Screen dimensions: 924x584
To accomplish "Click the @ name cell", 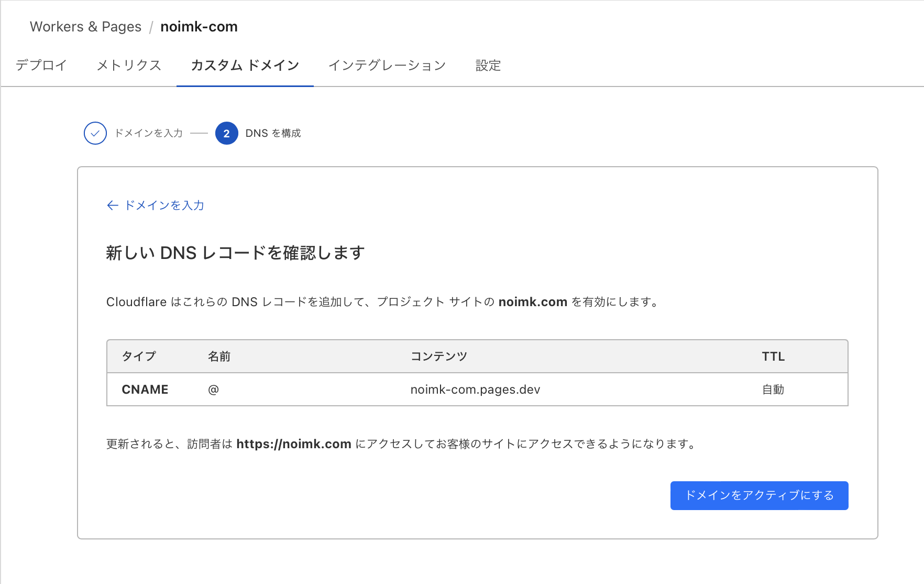I will point(213,390).
